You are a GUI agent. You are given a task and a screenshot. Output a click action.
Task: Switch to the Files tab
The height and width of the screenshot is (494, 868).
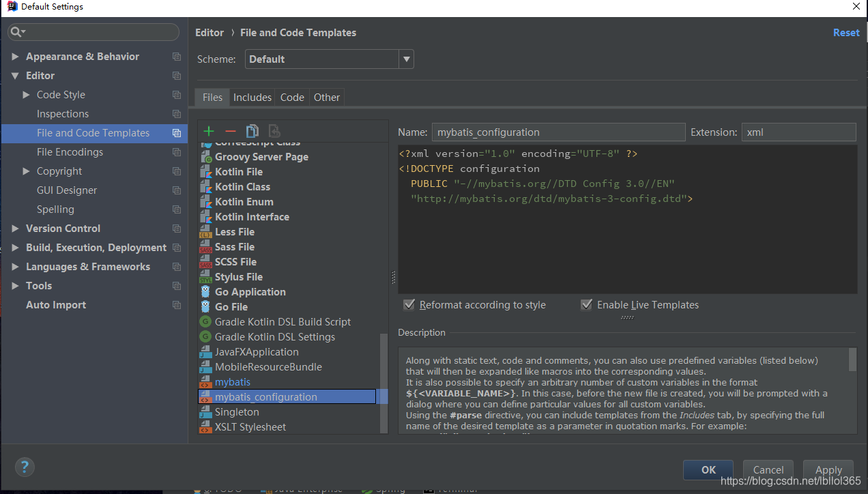(x=212, y=98)
